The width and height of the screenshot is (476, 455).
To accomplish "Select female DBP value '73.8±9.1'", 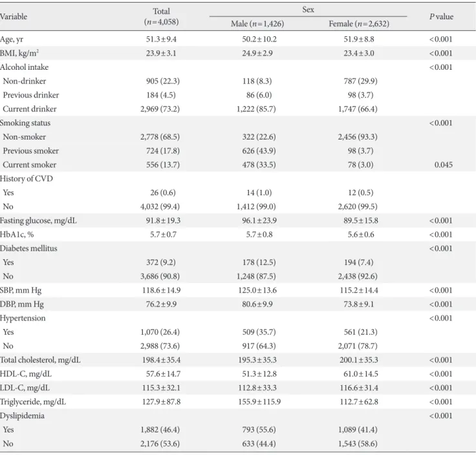I will [x=359, y=304].
